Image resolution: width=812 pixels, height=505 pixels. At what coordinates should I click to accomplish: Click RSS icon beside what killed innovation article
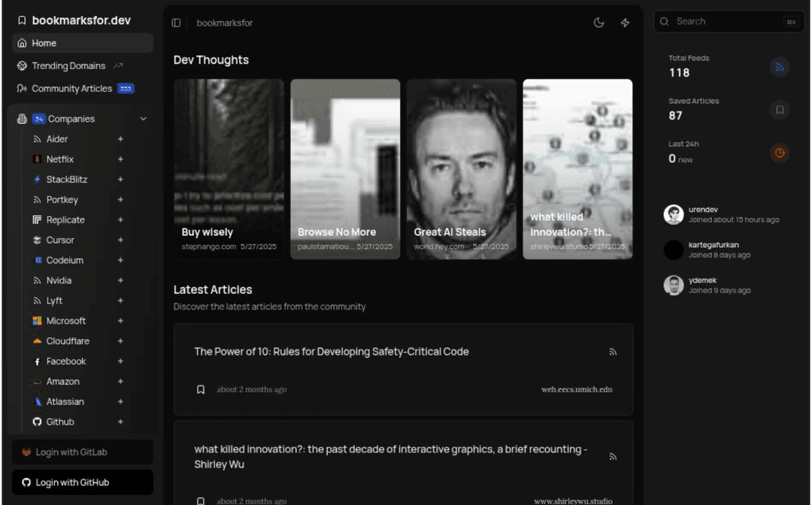pos(613,456)
